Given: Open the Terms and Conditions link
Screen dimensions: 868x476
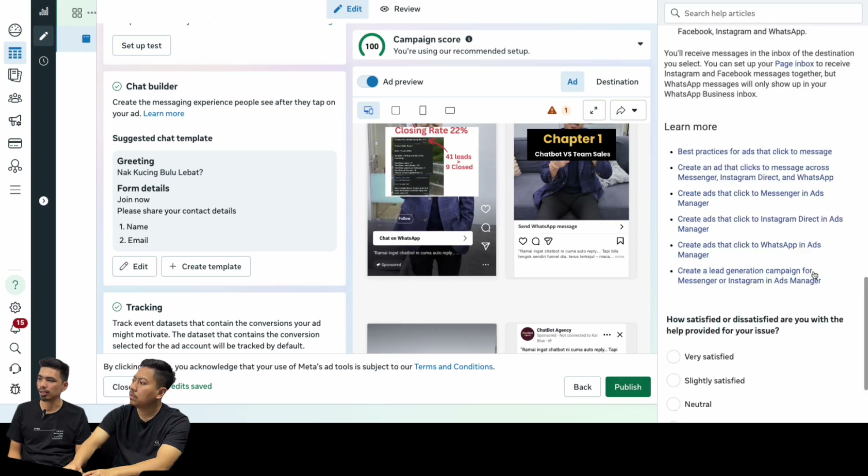Looking at the screenshot, I should point(453,366).
